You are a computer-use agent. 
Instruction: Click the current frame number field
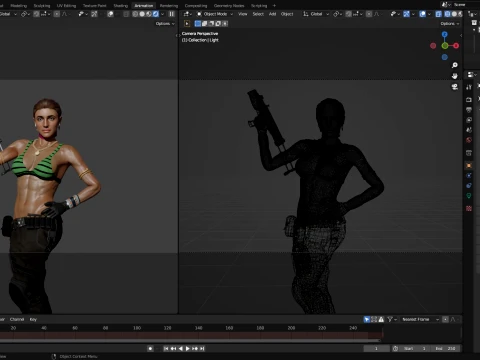click(376, 348)
